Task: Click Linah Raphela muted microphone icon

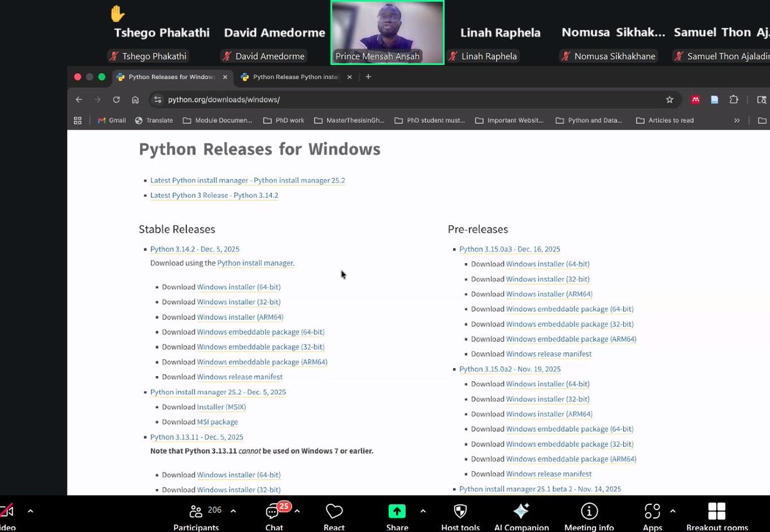Action: pos(454,56)
